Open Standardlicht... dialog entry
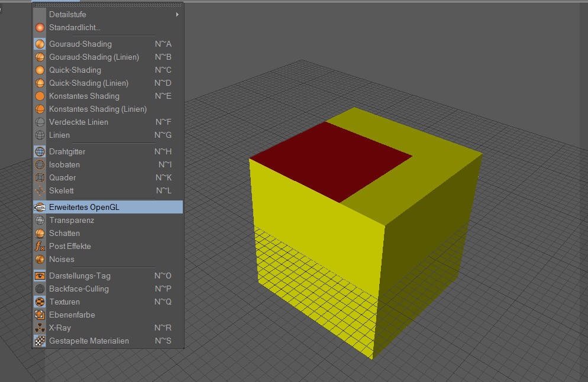588x382 pixels. pos(108,27)
